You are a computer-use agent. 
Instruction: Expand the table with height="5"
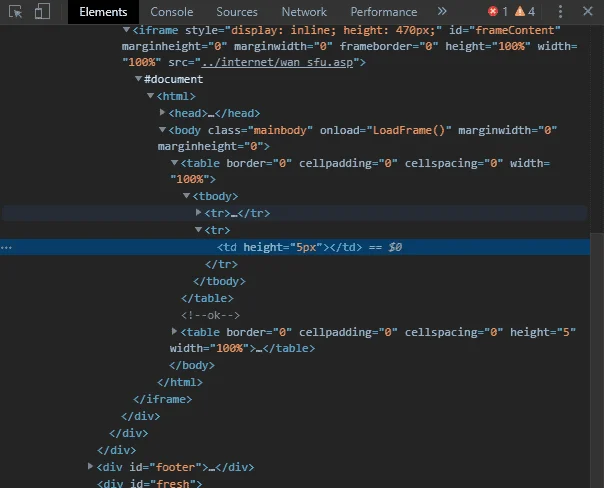[x=174, y=331]
